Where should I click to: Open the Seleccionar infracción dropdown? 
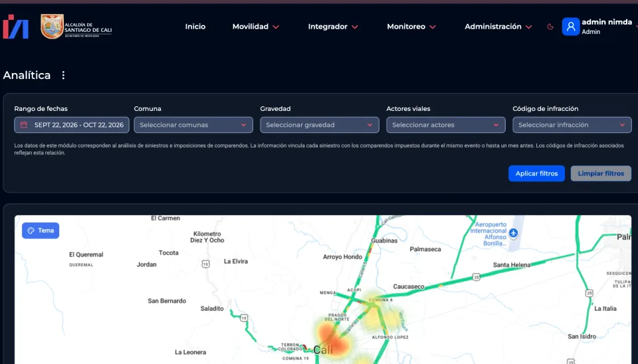pos(572,125)
